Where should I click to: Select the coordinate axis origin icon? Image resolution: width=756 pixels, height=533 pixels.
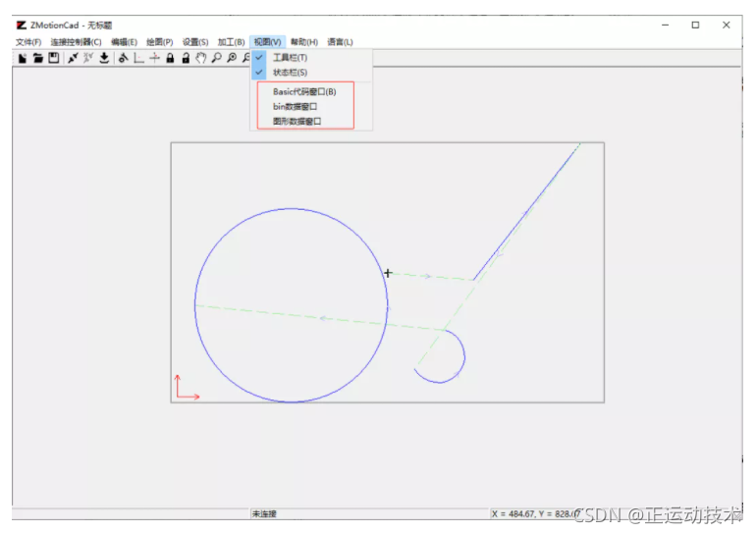tap(138, 58)
